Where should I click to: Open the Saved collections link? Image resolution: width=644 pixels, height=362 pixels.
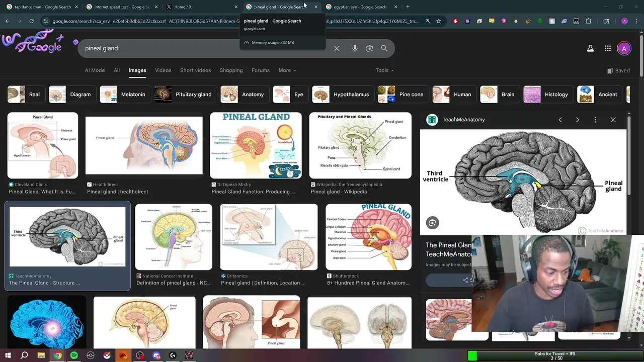[618, 70]
